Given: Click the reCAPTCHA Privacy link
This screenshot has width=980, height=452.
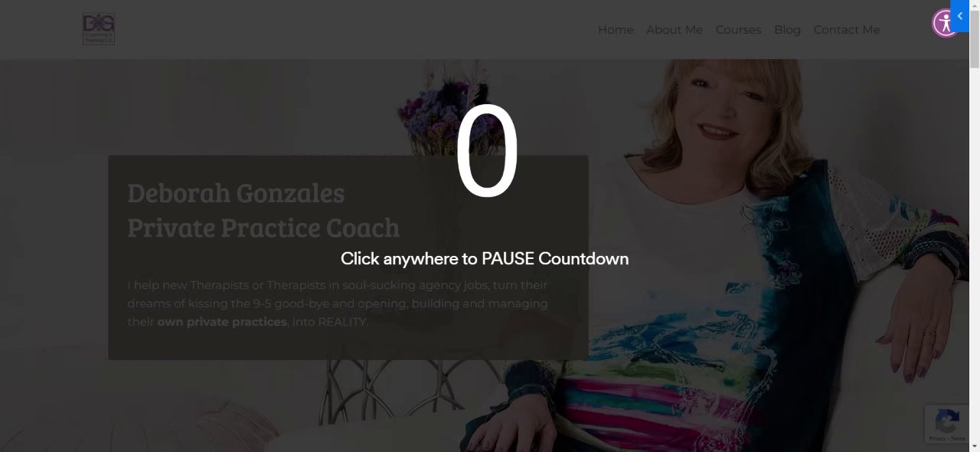Looking at the screenshot, I should tap(939, 439).
